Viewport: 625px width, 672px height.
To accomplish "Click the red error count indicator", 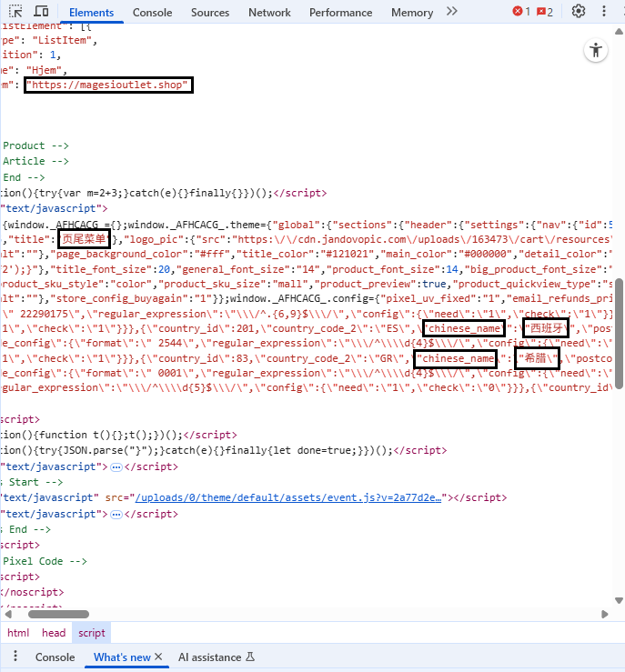I will coord(521,12).
